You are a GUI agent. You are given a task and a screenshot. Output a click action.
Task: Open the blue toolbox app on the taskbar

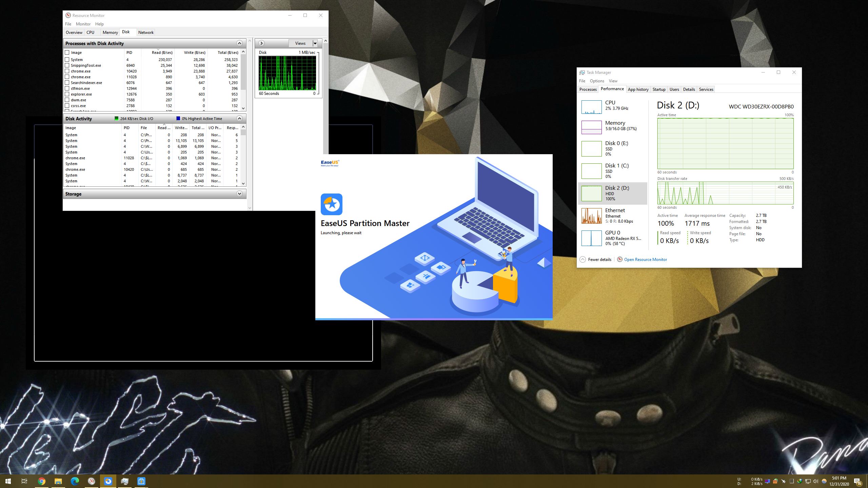[141, 481]
